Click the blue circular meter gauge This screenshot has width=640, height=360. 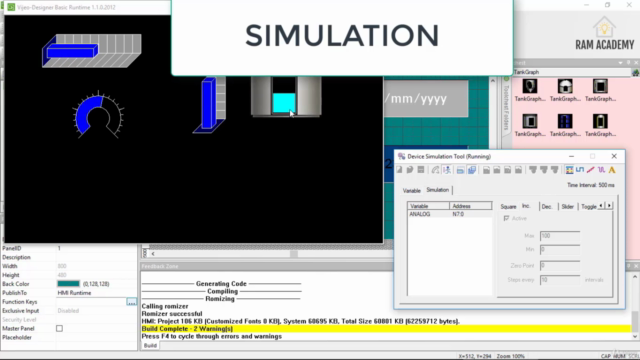coord(98,116)
